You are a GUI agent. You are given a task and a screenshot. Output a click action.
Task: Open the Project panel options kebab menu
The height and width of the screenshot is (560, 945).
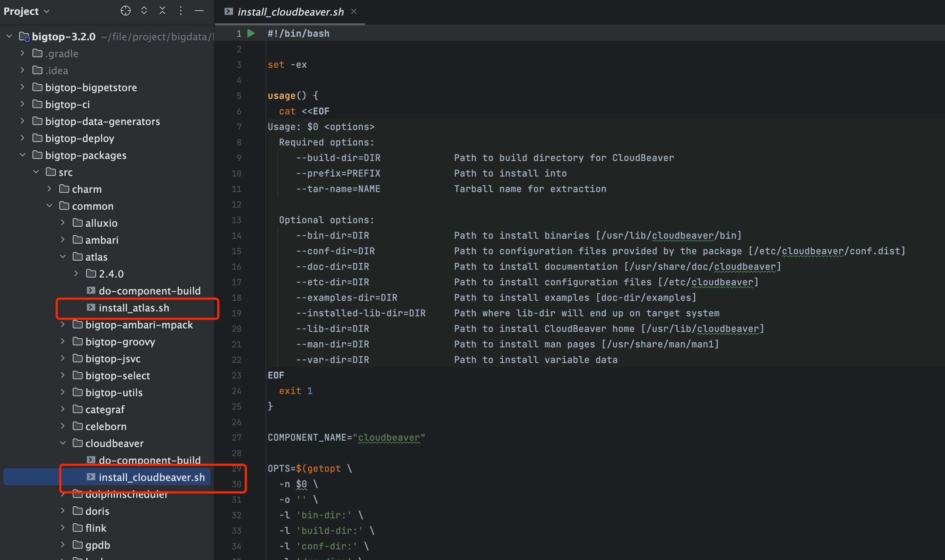tap(181, 11)
